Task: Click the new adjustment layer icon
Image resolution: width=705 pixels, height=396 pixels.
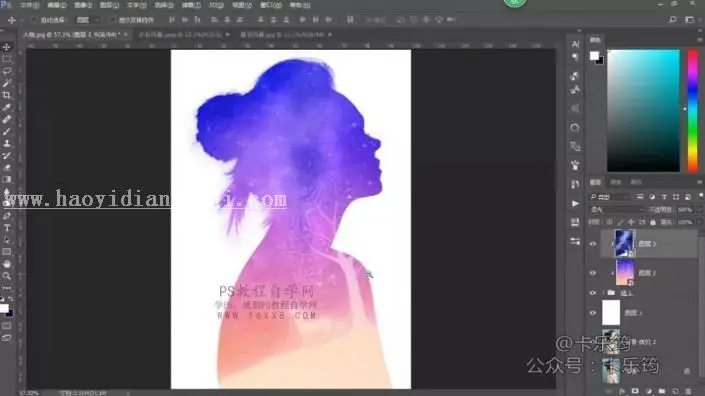Action: 648,392
